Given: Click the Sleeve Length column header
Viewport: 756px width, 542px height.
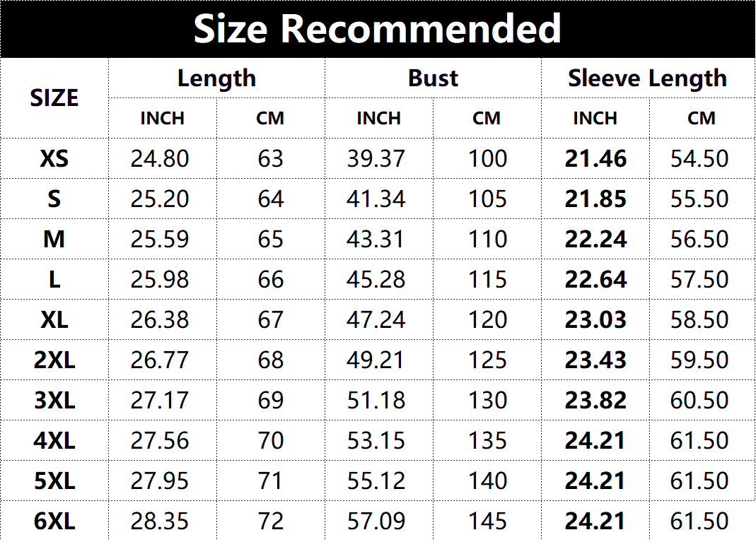Looking at the screenshot, I should (x=648, y=78).
